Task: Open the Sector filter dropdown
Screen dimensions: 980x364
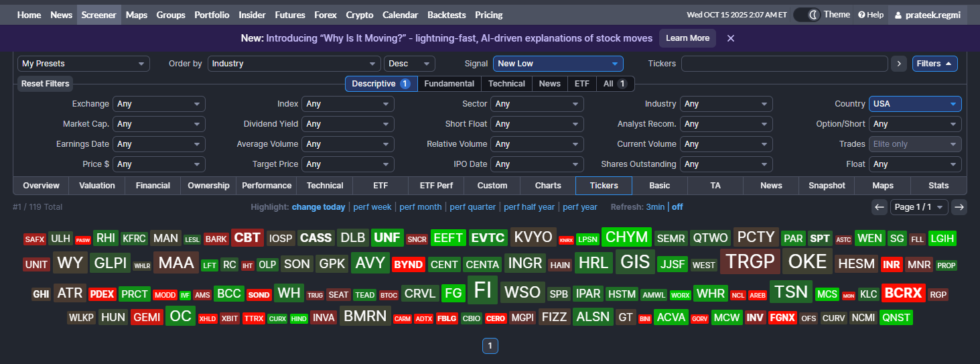Action: pyautogui.click(x=537, y=104)
